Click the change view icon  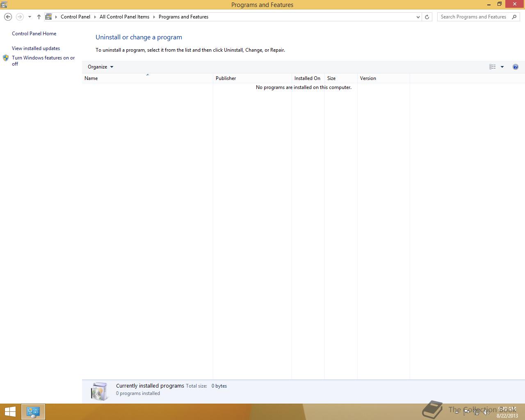click(493, 67)
